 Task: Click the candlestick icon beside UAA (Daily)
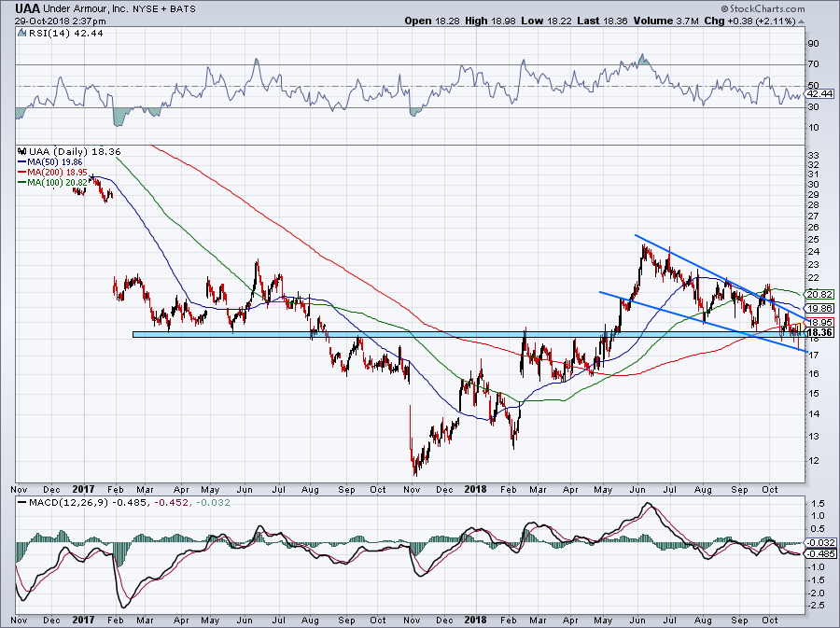(x=22, y=151)
